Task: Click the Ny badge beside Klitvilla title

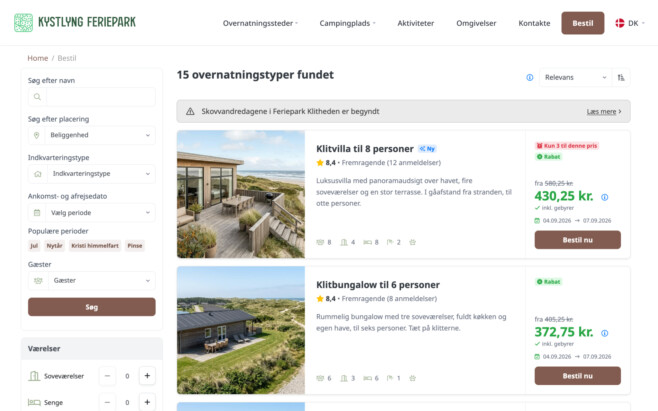Action: [x=427, y=149]
